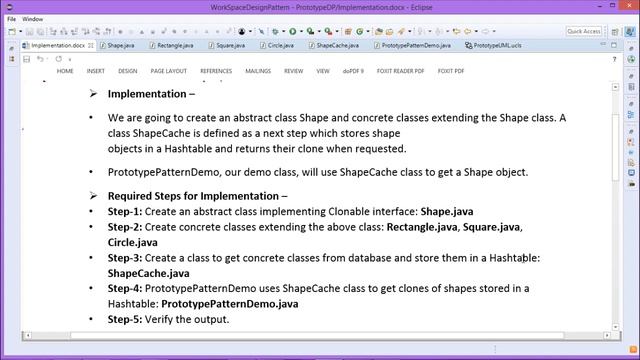This screenshot has width=640, height=360.
Task: Open the REFERENCES ribbon tab
Action: (x=216, y=71)
